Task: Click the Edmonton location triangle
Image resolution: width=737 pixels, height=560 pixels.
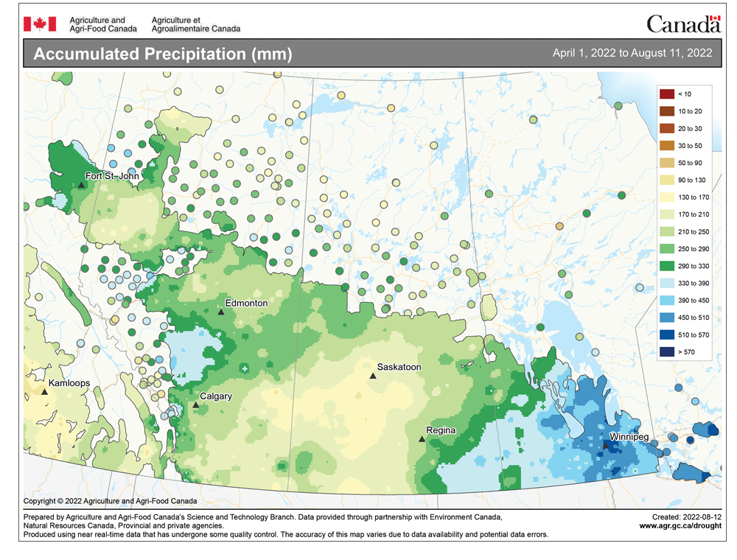Action: coord(220,311)
